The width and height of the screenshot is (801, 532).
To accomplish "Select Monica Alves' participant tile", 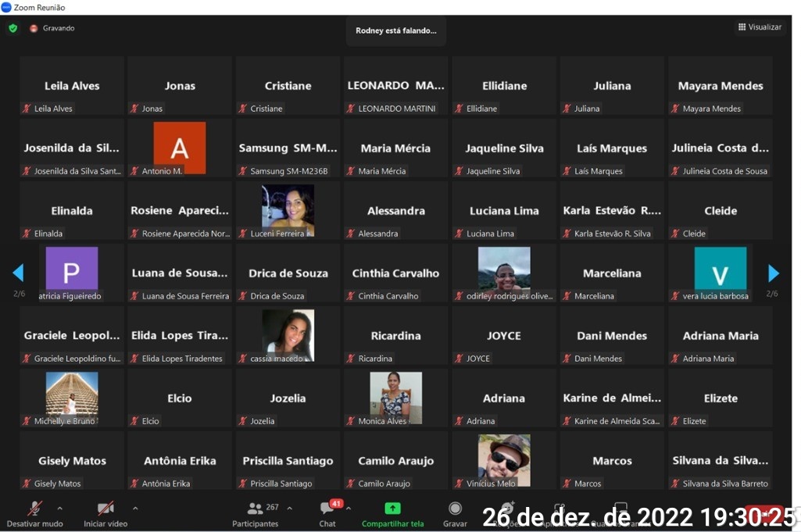I will [395, 397].
